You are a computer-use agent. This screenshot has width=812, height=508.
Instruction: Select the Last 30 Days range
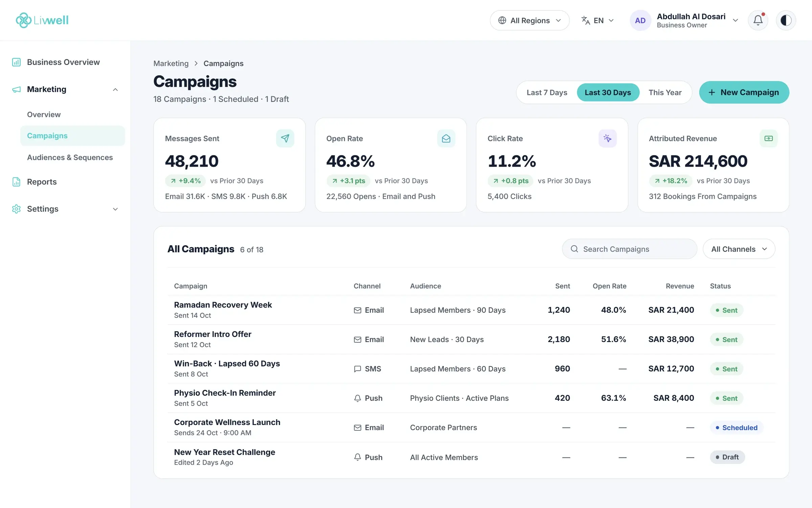[608, 92]
